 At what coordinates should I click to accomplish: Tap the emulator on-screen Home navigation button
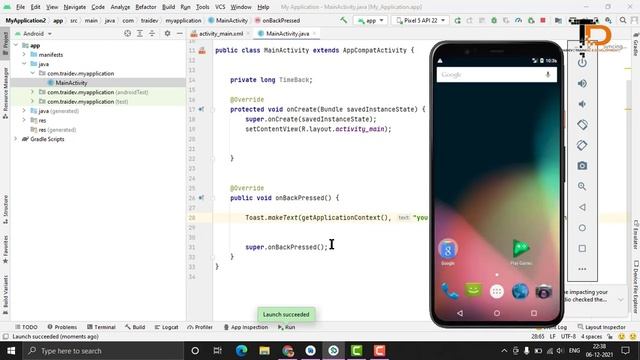click(497, 313)
